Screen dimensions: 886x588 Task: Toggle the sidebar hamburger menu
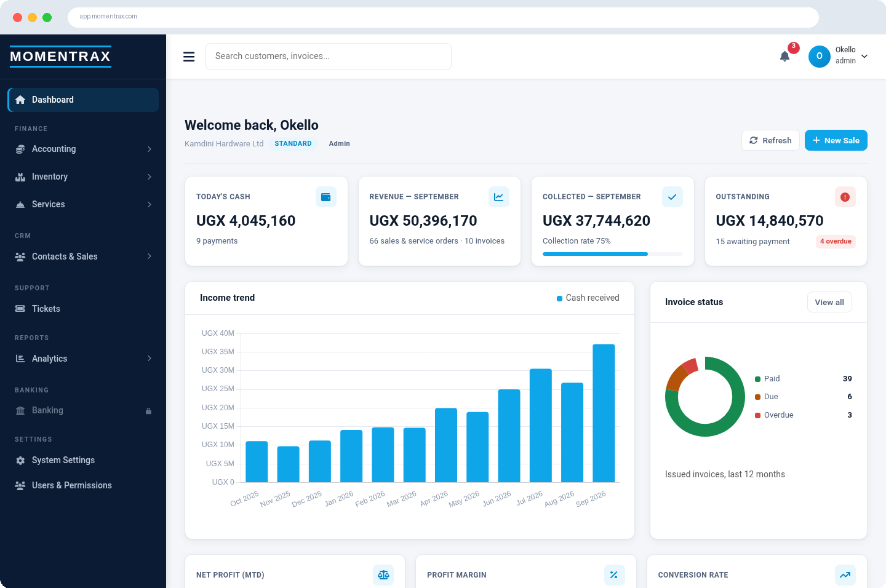point(189,57)
